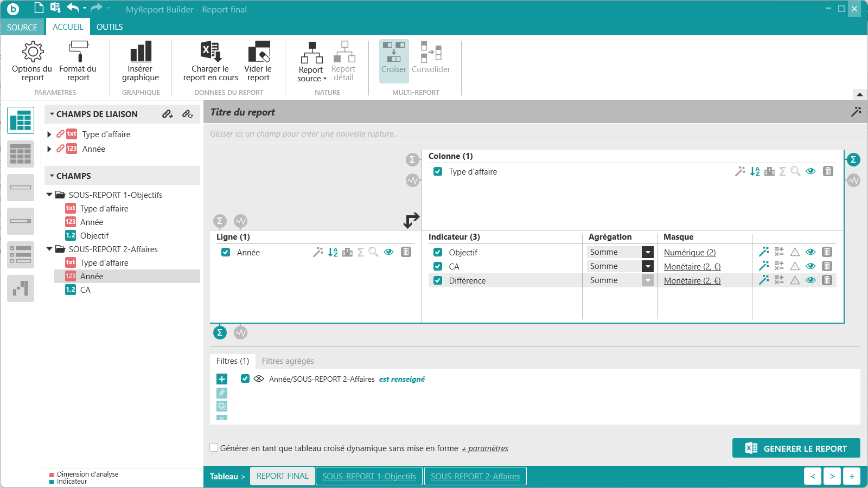Click Insérer graphique icon
Screen dimensions: 868x488
tap(141, 52)
